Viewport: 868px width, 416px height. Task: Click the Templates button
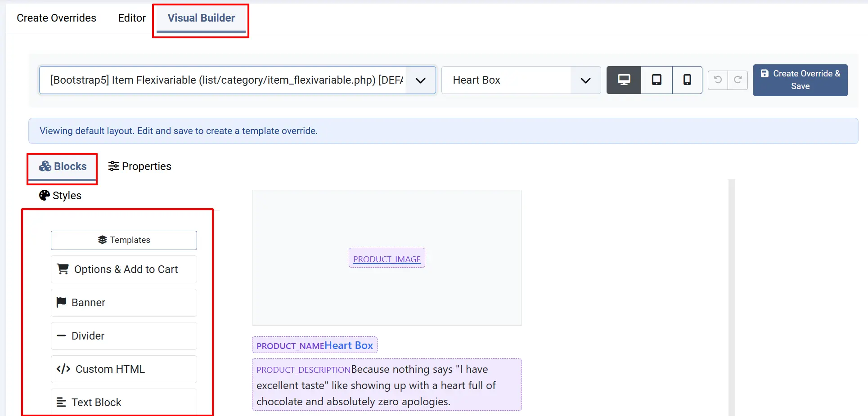click(124, 240)
